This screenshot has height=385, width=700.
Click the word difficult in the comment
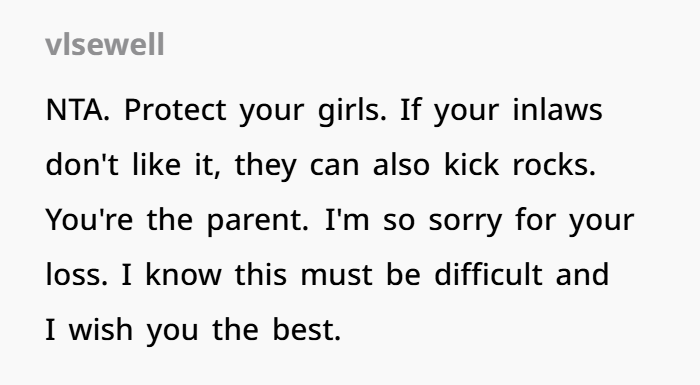click(488, 274)
